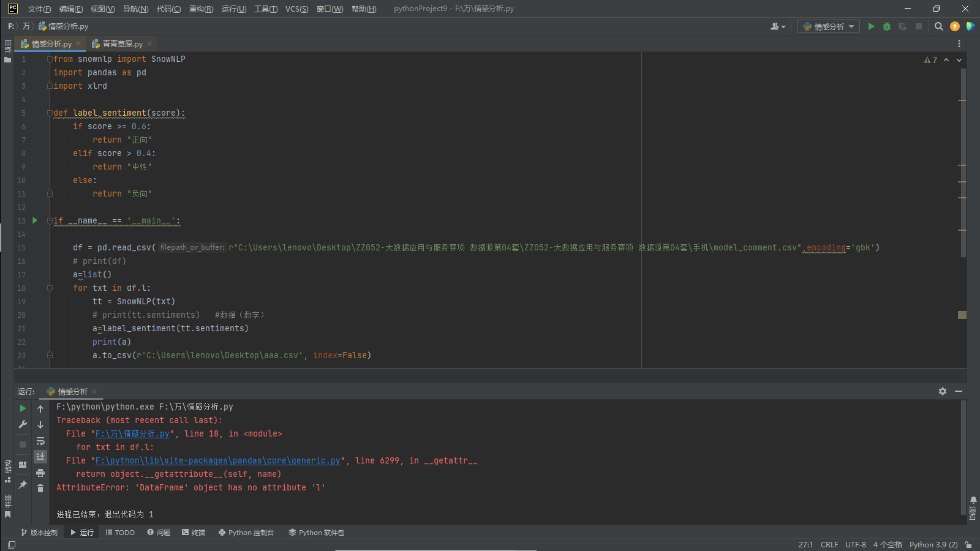Toggle soft-wrap in Run console
Image resolution: width=980 pixels, height=551 pixels.
(40, 441)
